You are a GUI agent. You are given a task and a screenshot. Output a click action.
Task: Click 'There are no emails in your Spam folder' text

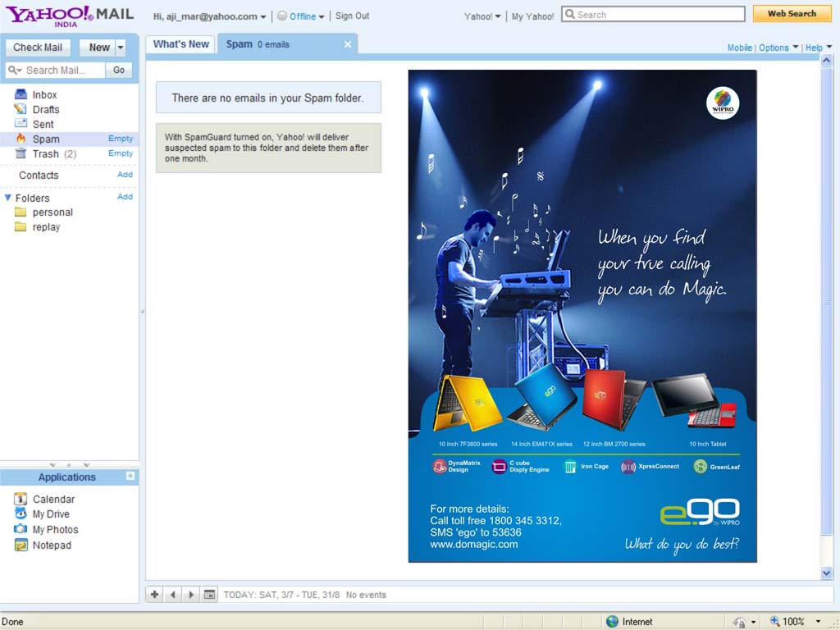(x=268, y=98)
